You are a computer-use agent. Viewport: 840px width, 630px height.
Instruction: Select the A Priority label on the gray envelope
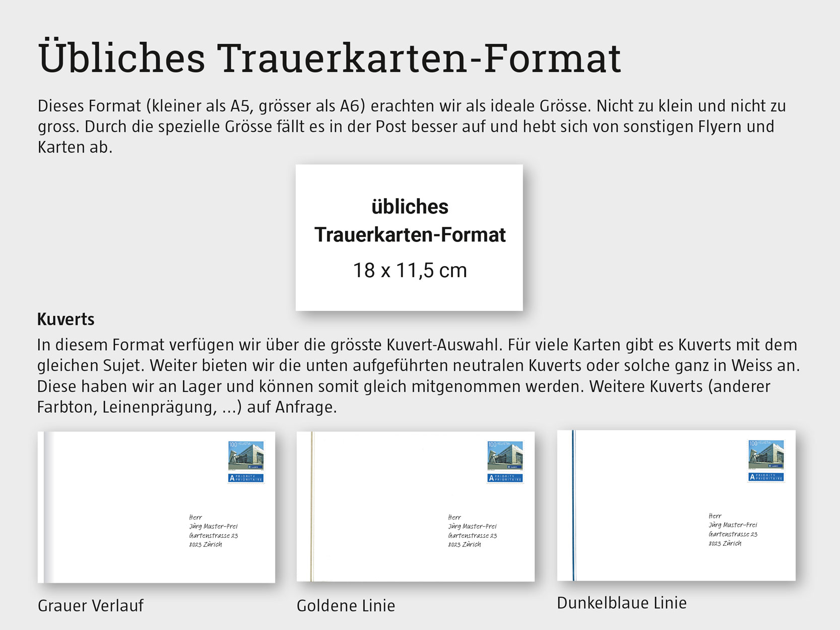click(246, 478)
